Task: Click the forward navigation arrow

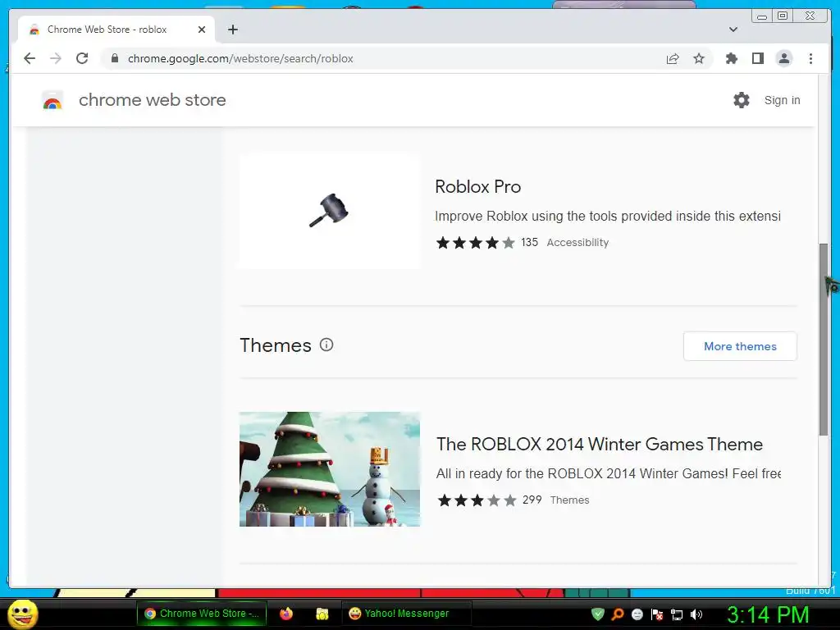Action: coord(56,58)
